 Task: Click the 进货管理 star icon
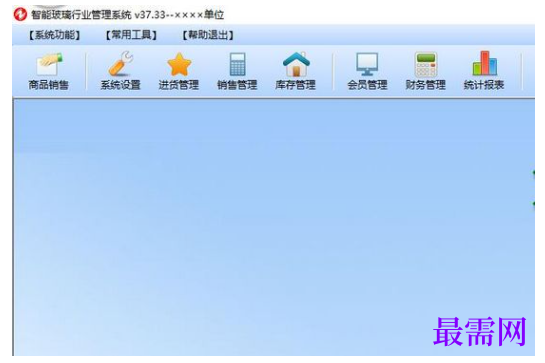(x=179, y=64)
